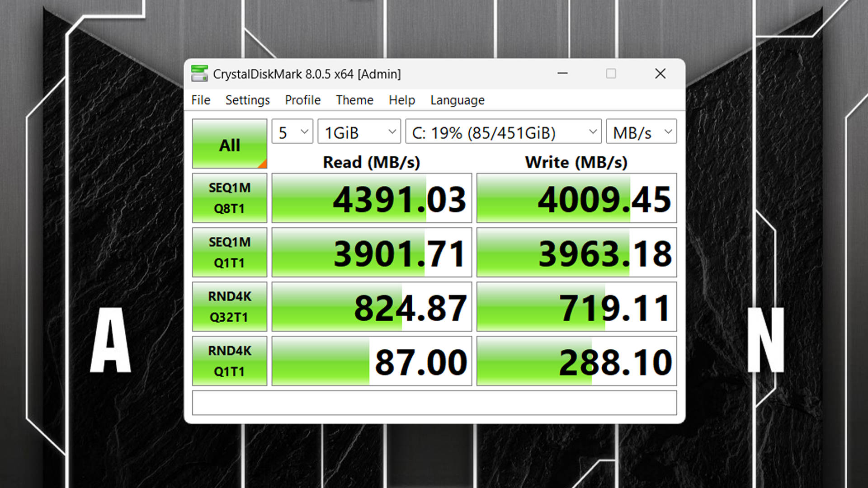Open the test count dropdown showing 5
The image size is (868, 488).
tap(292, 132)
